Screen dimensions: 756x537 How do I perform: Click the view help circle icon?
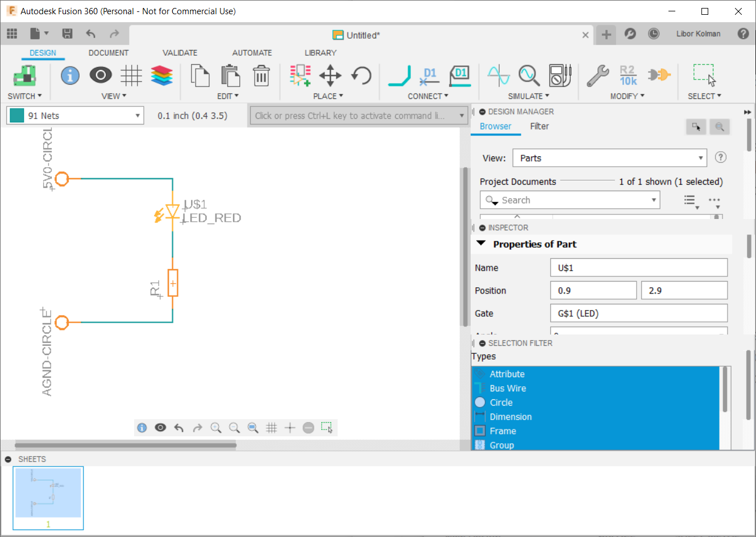click(x=720, y=158)
